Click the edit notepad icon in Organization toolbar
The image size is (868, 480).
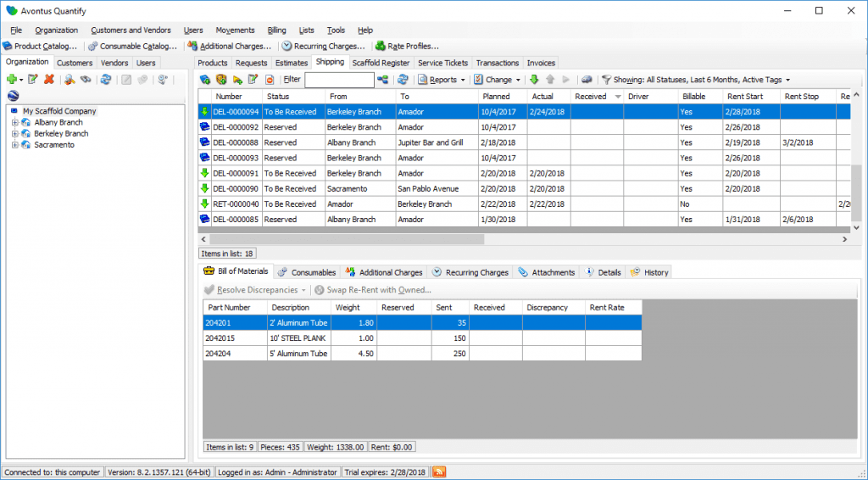(x=33, y=80)
